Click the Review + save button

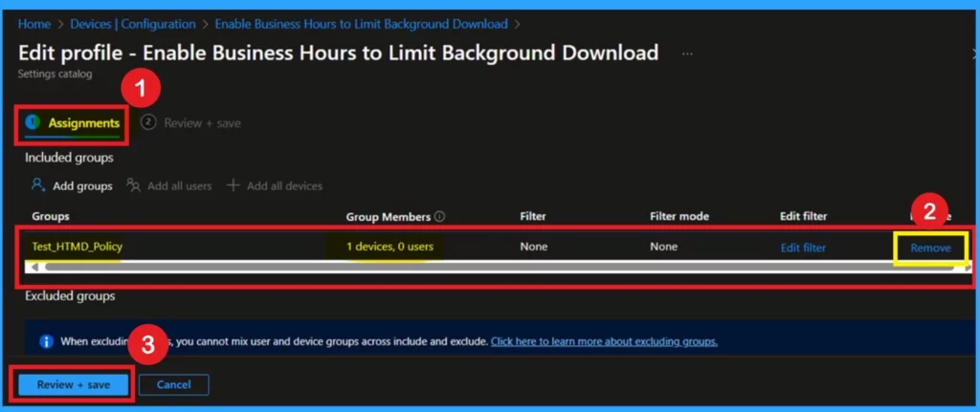click(x=73, y=384)
